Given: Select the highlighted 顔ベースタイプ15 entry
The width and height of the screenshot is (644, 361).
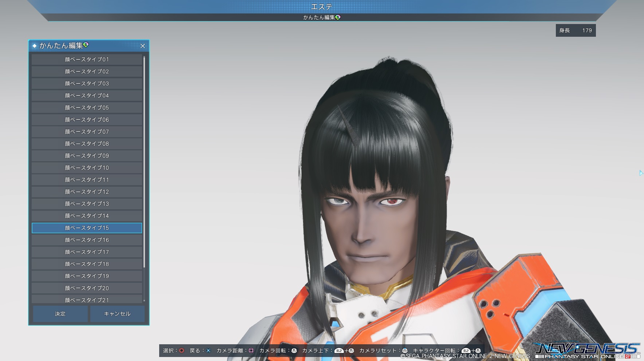Looking at the screenshot, I should tap(87, 228).
